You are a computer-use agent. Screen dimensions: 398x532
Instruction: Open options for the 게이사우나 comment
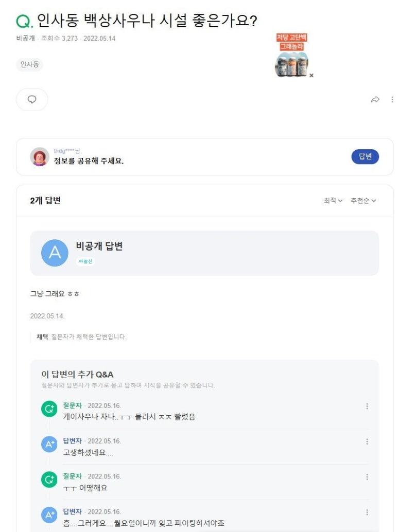(x=367, y=406)
